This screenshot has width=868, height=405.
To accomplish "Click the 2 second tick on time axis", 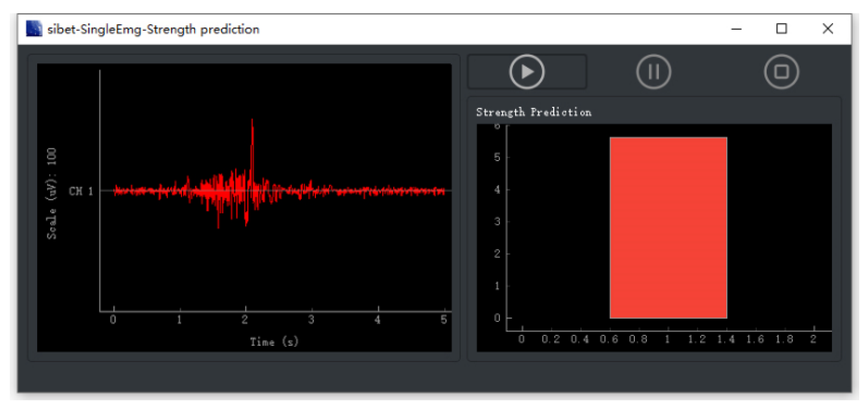I will (245, 319).
